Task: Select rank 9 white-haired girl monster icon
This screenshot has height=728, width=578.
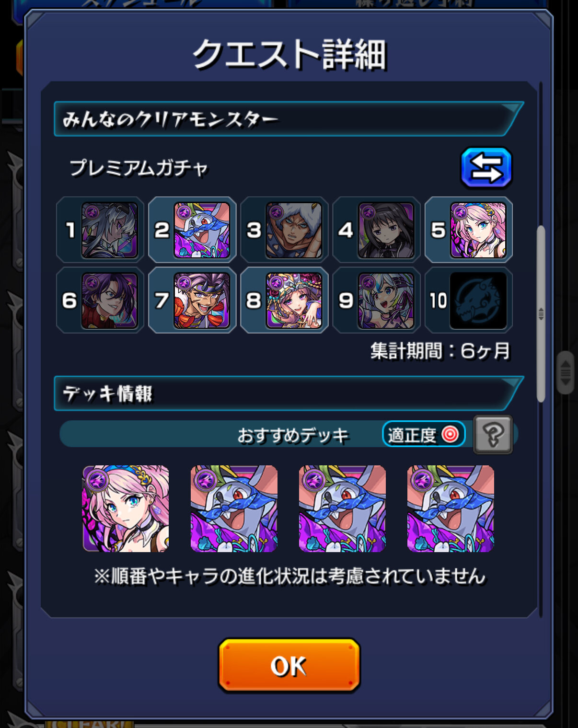Action: pyautogui.click(x=386, y=300)
